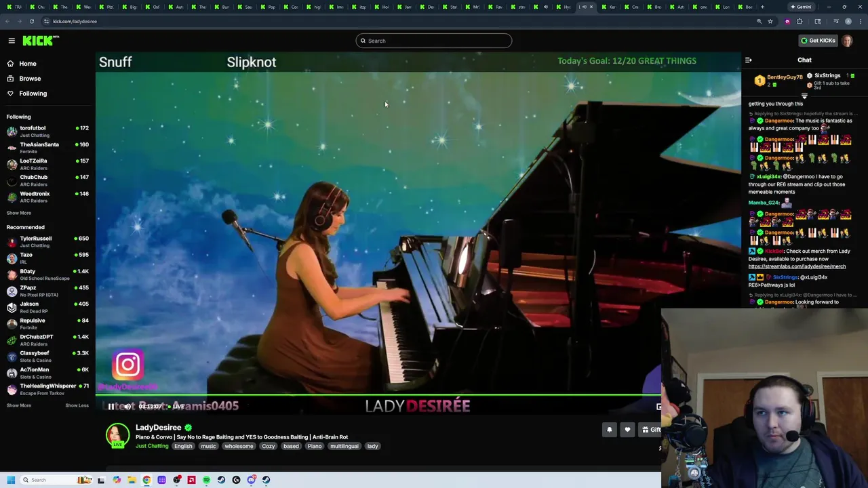Toggle the notification bell for LadyDesiree
The height and width of the screenshot is (488, 868).
pyautogui.click(x=609, y=429)
